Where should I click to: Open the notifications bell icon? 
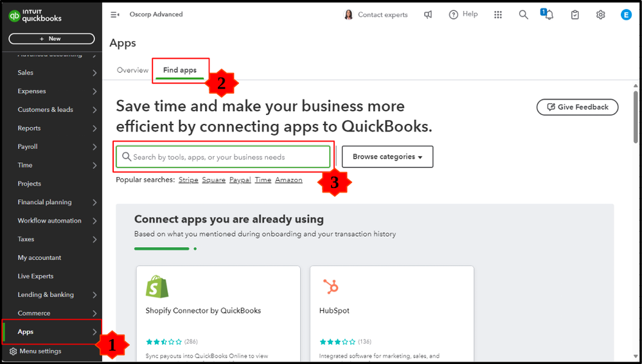tap(548, 15)
